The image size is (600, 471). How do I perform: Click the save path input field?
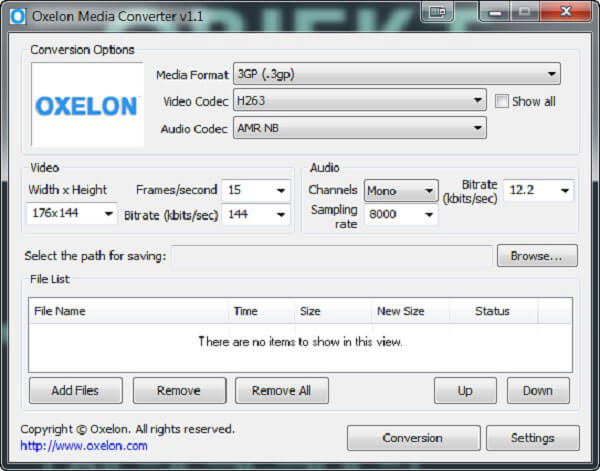click(332, 256)
